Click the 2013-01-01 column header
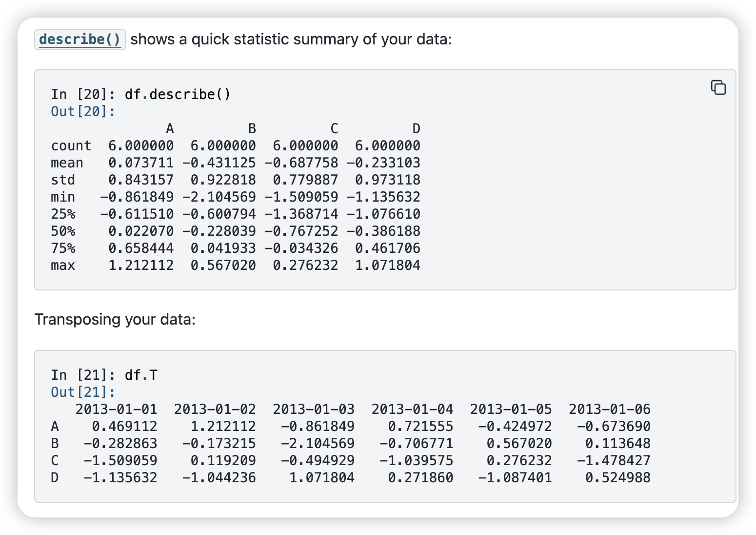Image resolution: width=756 pixels, height=535 pixels. pos(116,409)
